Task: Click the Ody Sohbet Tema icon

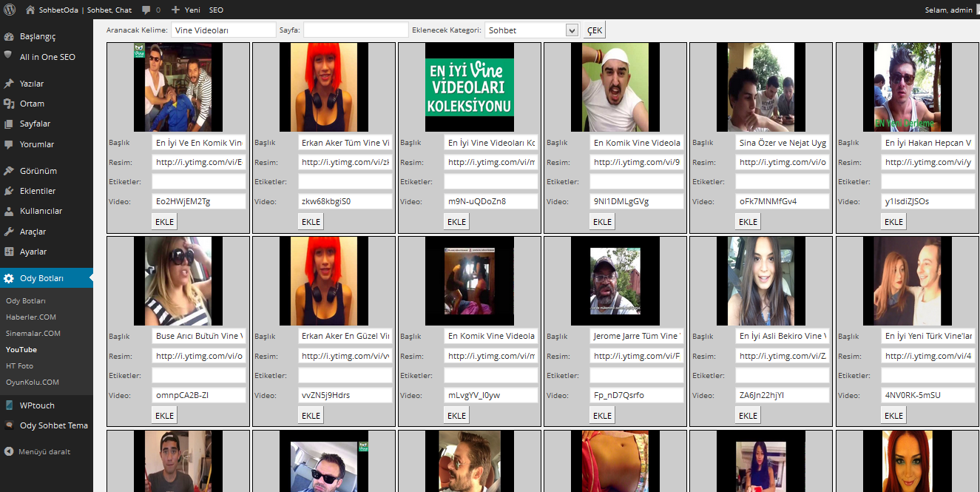Action: coord(8,425)
